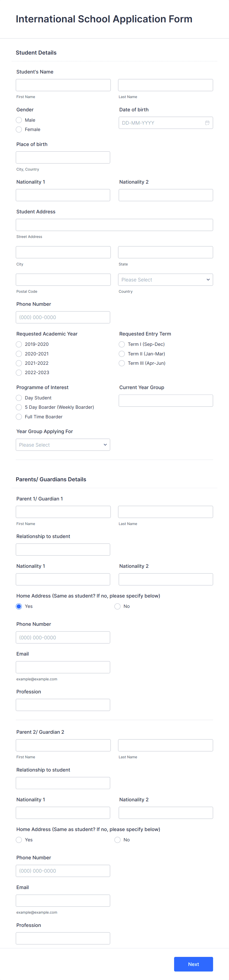229x980 pixels.
Task: Click the Street Address field
Action: pyautogui.click(x=114, y=224)
